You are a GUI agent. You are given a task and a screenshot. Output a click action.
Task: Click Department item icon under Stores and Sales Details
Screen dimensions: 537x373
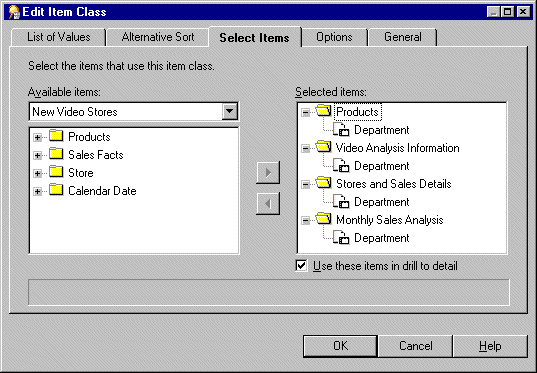tap(341, 201)
